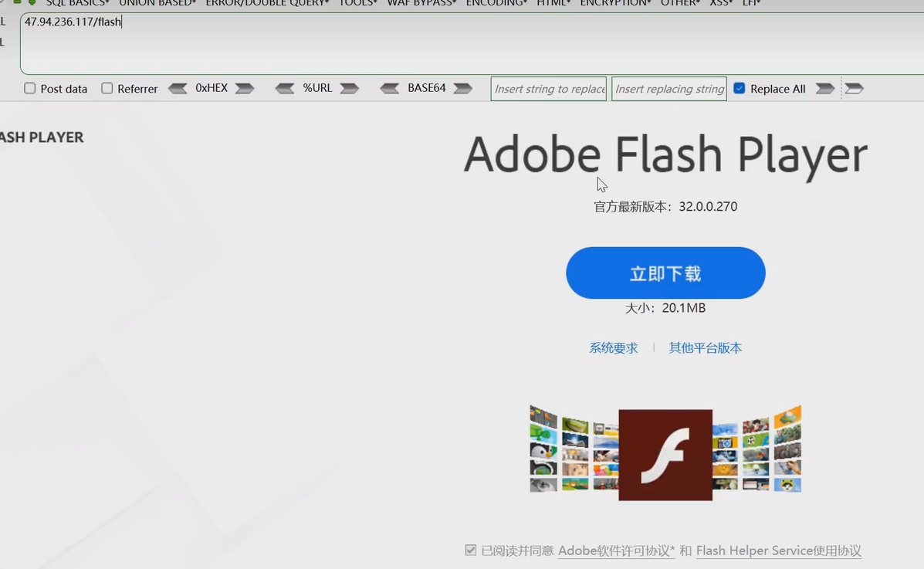924x569 pixels.
Task: Click the Flash Player logo image
Action: 665,455
